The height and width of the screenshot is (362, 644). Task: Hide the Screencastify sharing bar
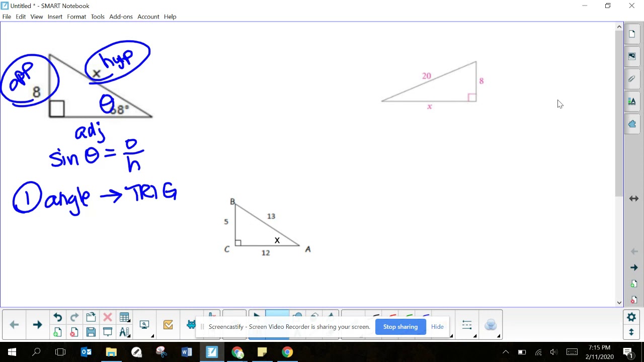(x=437, y=327)
